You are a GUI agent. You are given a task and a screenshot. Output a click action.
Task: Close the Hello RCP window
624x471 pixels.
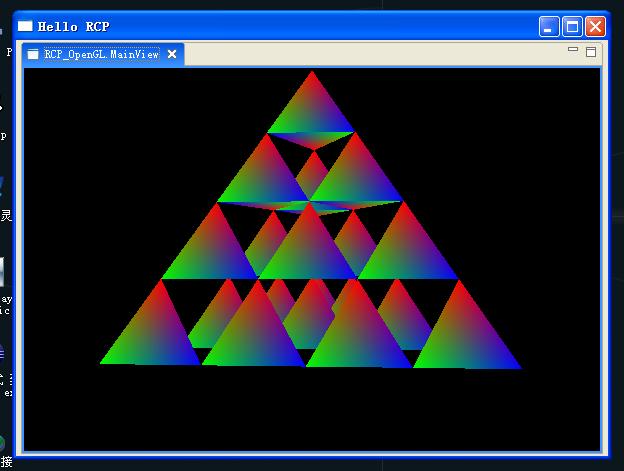[x=595, y=27]
